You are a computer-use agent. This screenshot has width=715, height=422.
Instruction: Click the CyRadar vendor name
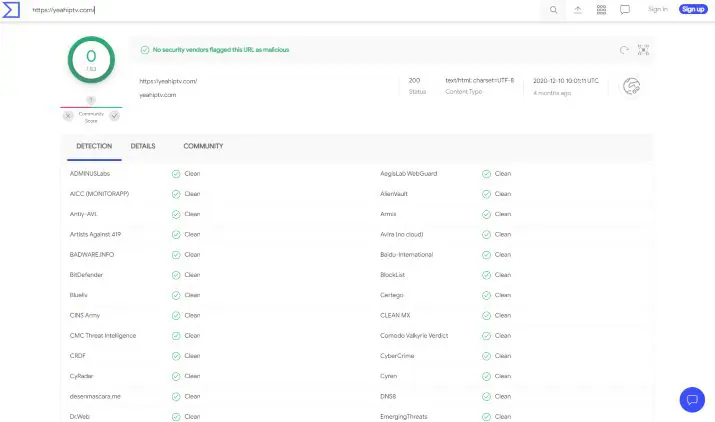click(x=82, y=376)
